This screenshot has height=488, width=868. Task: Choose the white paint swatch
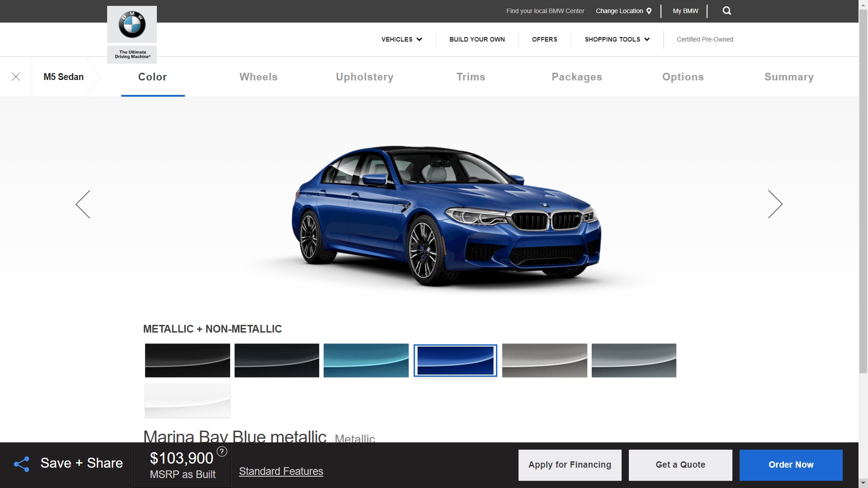click(x=187, y=400)
